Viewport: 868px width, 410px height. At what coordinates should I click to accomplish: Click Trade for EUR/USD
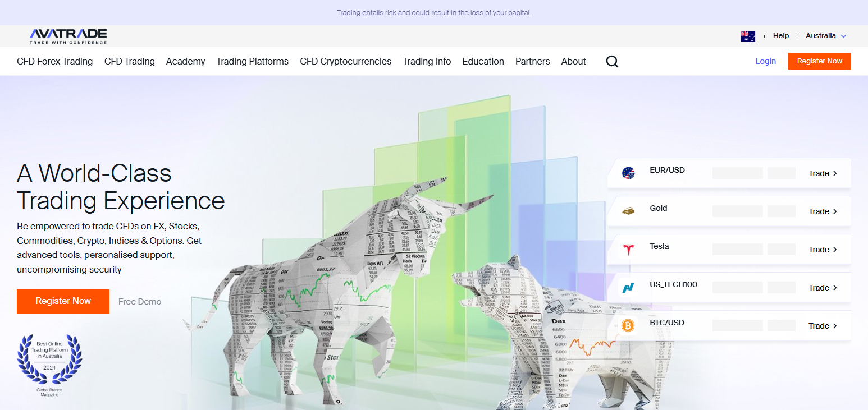click(x=819, y=173)
